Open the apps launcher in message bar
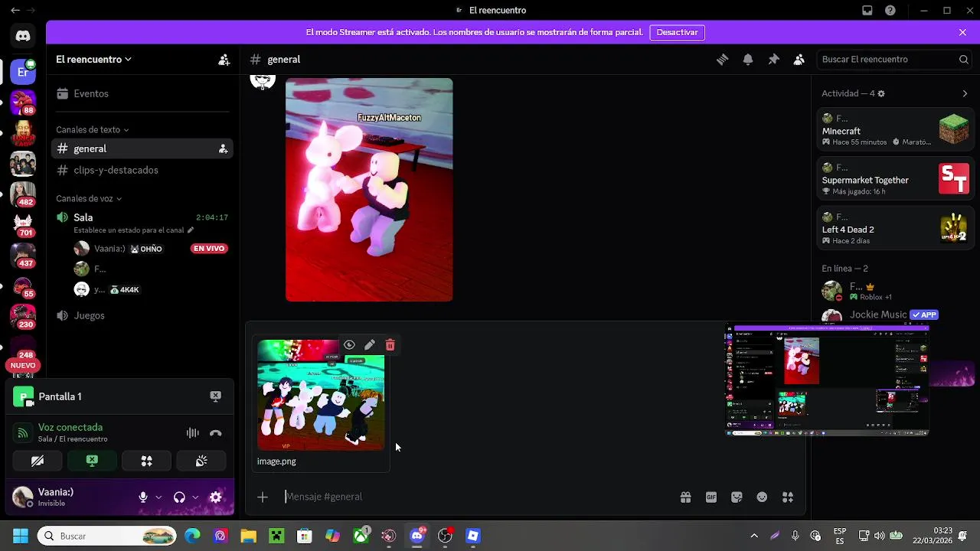980x551 pixels. click(x=788, y=497)
